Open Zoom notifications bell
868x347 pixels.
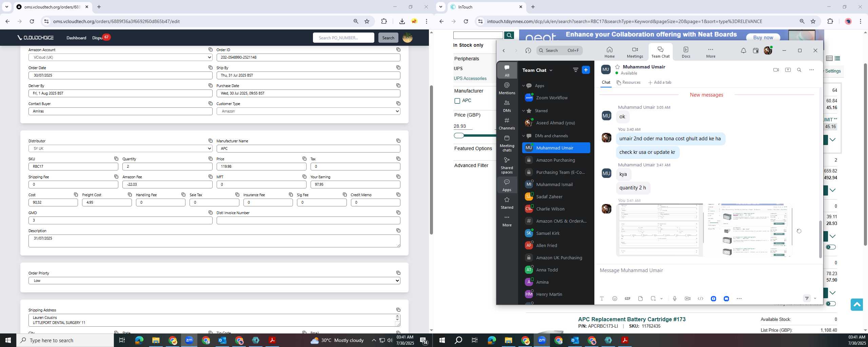click(x=743, y=50)
